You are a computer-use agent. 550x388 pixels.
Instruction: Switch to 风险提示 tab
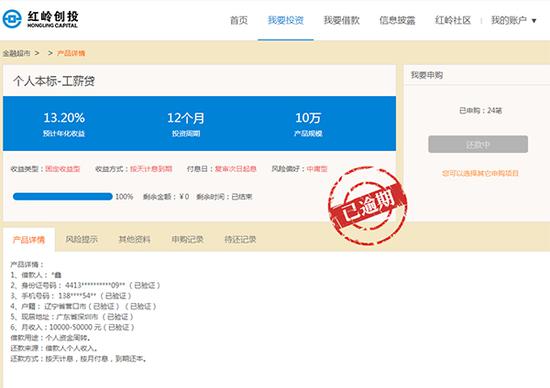pos(81,239)
